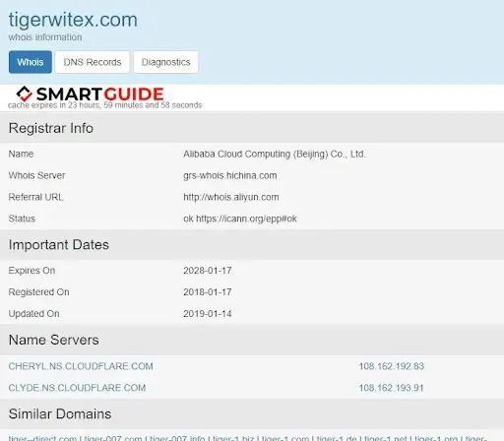This screenshot has height=441, width=504.
Task: Open the Diagnostics tab
Action: click(165, 62)
